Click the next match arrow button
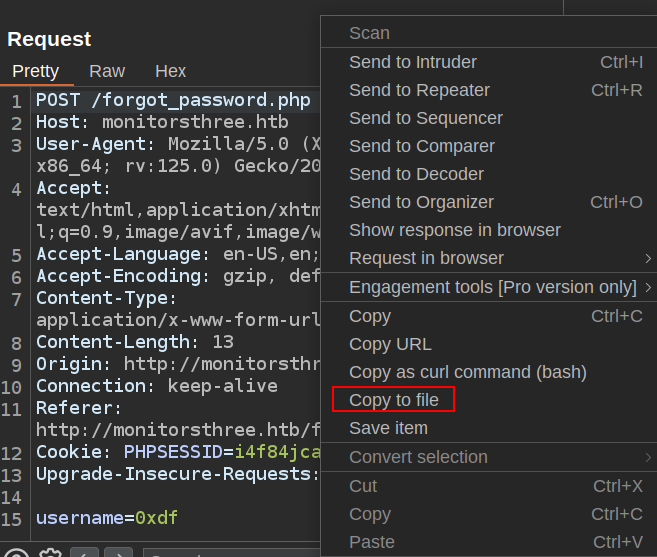This screenshot has width=657, height=557. point(118,554)
